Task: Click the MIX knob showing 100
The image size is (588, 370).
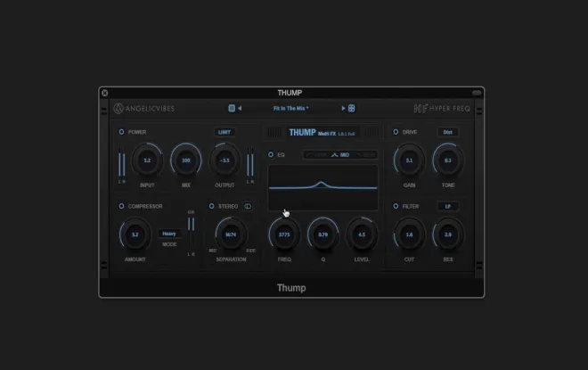Action: tap(186, 160)
